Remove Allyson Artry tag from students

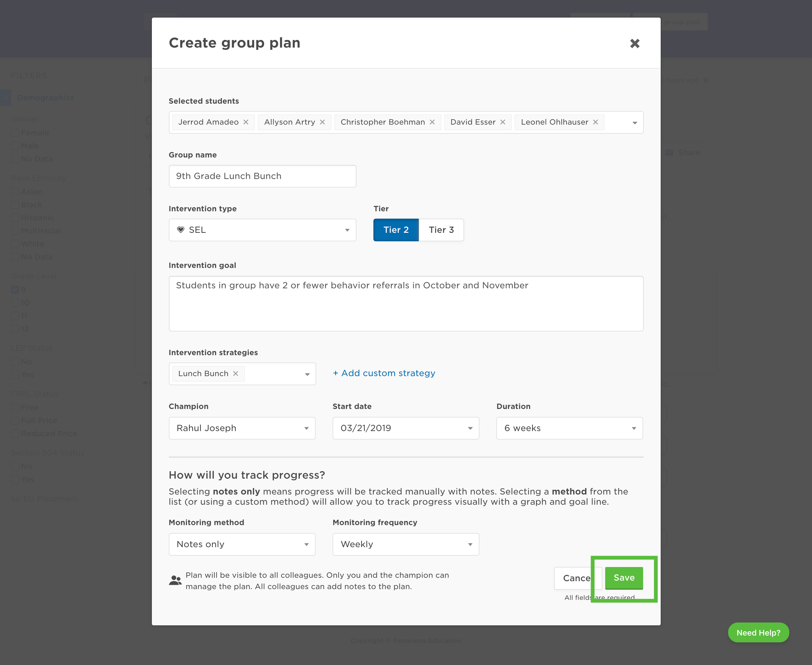[322, 122]
